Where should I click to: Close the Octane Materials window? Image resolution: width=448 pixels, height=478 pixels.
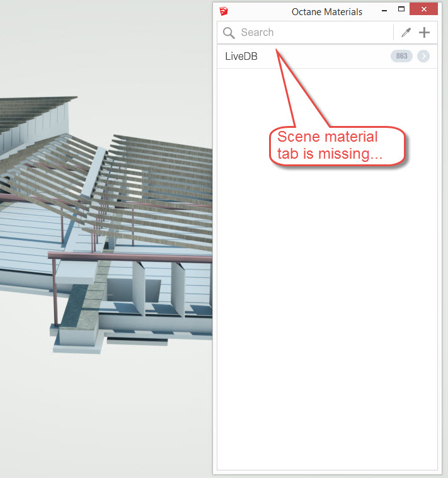(x=423, y=9)
